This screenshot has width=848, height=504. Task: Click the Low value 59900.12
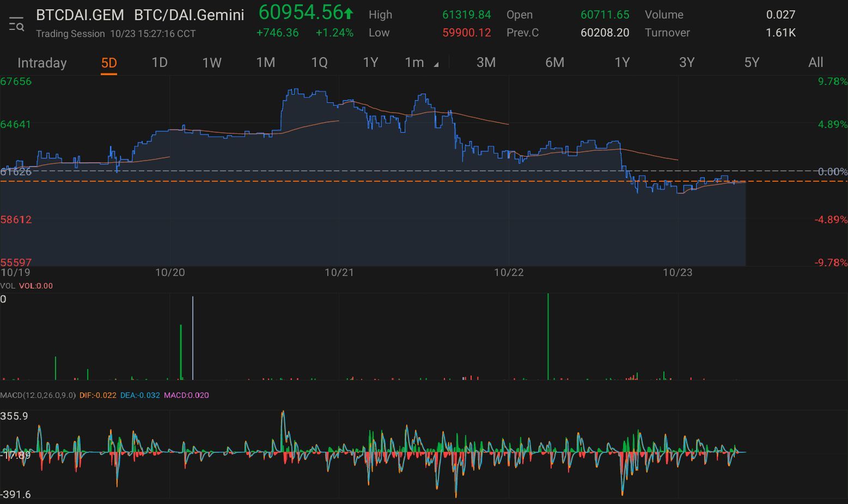[466, 33]
